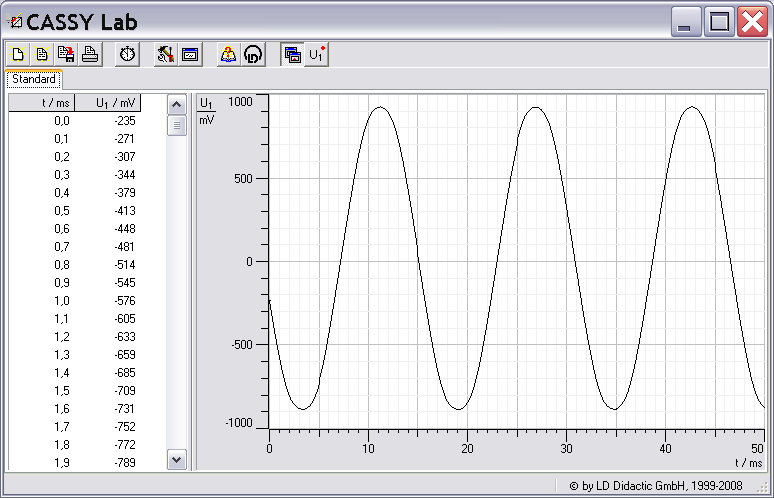
Task: Select table cell value '-576'
Action: point(124,301)
